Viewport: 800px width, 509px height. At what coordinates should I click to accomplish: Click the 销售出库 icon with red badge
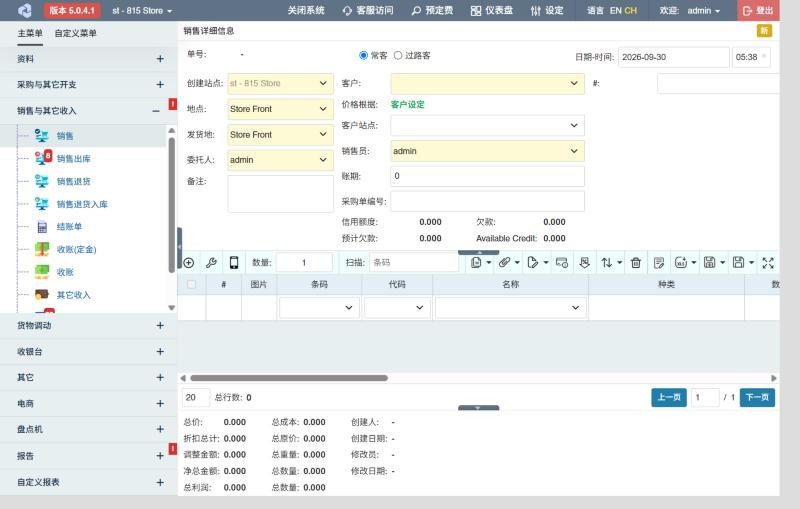43,158
